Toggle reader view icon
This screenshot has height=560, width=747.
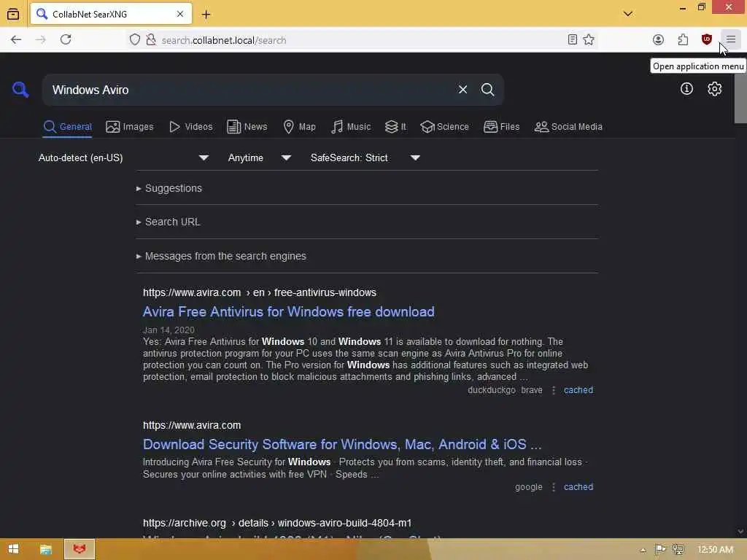573,39
